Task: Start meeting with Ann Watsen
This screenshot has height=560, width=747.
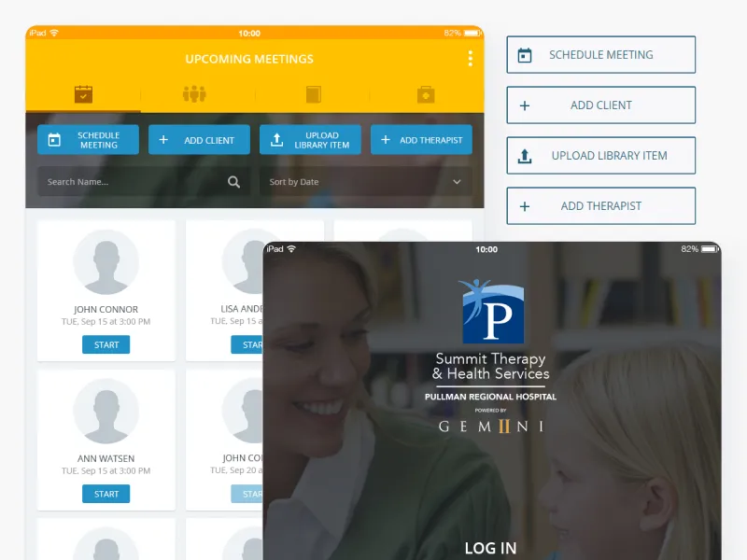Action: 106,494
